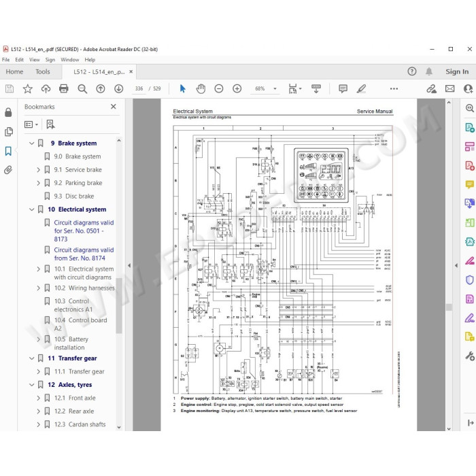The height and width of the screenshot is (476, 476).
Task: Open the Protect shield tool
Action: click(470, 280)
